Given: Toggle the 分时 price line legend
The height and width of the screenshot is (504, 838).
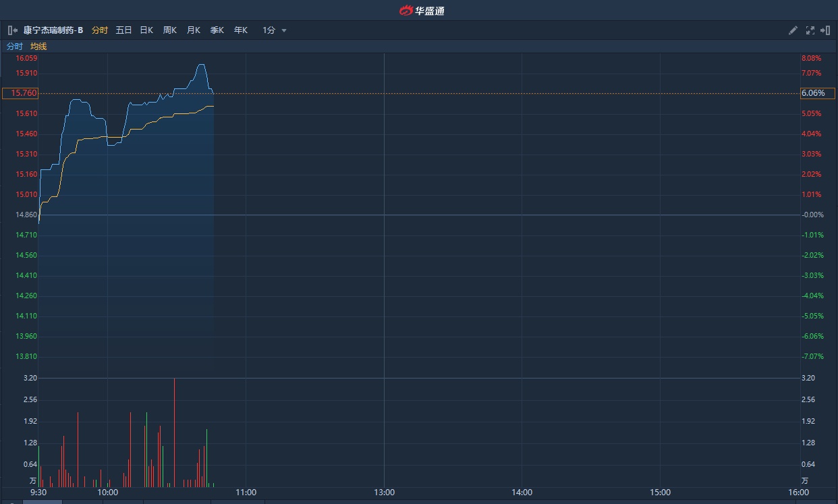Looking at the screenshot, I should click(x=15, y=47).
